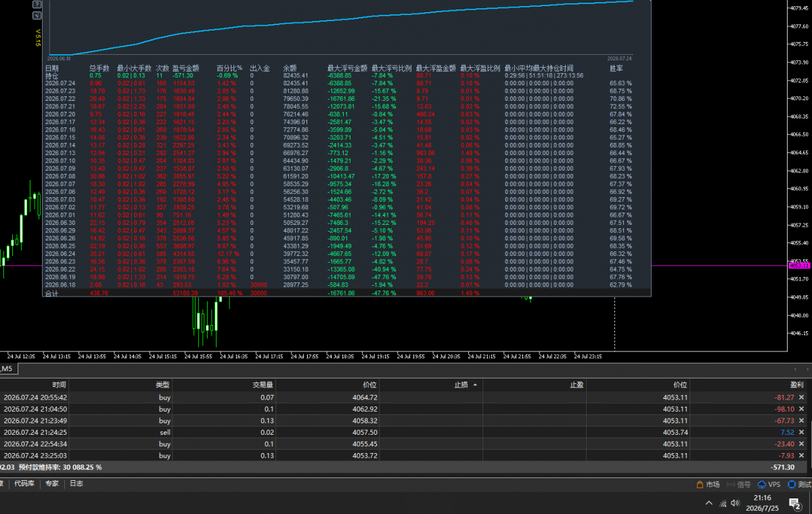Sort by the 盈利 column header
Viewport: 812px width, 514px height.
[797, 384]
